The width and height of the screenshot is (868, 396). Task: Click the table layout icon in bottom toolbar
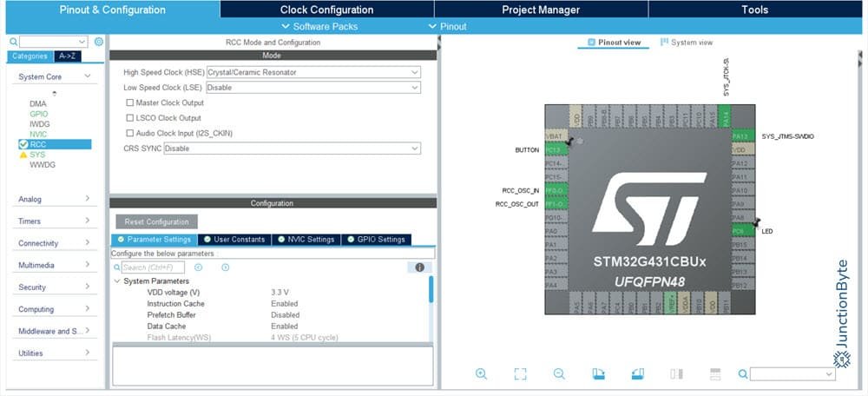click(x=715, y=373)
